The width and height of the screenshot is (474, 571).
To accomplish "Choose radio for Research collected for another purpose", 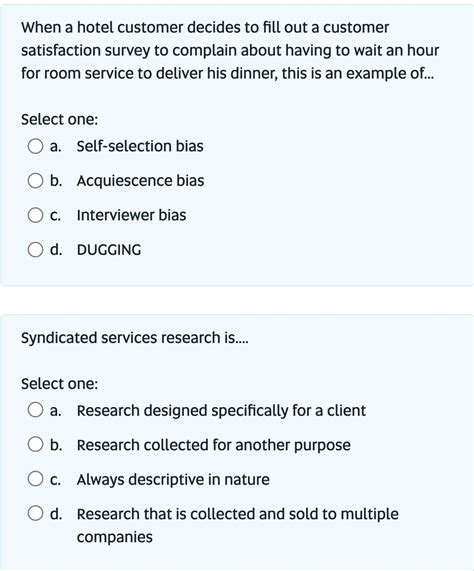I will click(35, 444).
